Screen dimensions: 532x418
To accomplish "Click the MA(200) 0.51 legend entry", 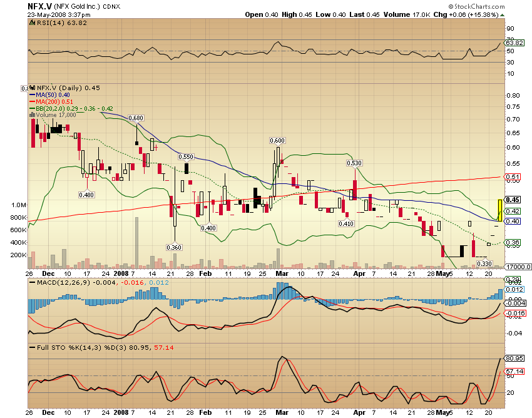I will coord(51,102).
